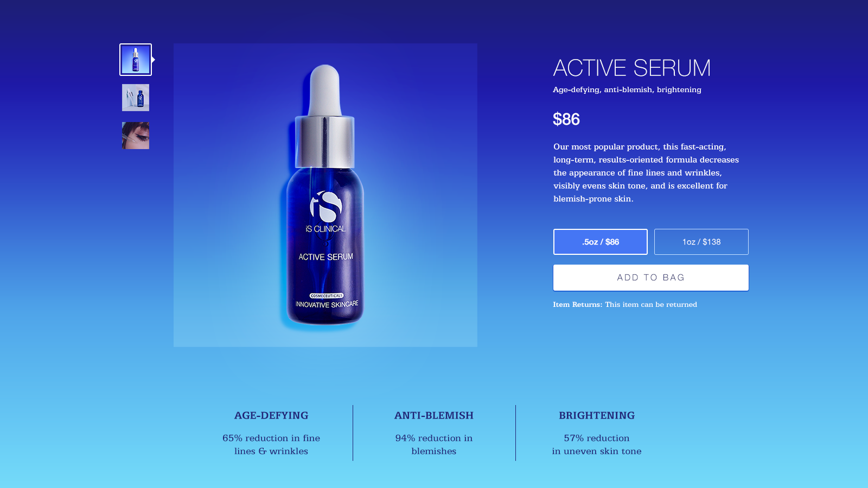Choose the .5oz / $86 size option
The height and width of the screenshot is (488, 868).
tap(601, 242)
